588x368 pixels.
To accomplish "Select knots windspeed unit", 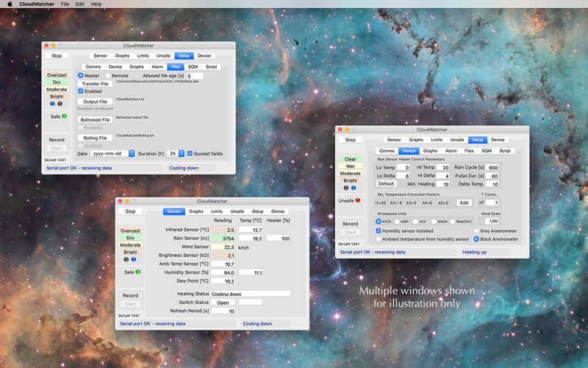I will tap(434, 222).
